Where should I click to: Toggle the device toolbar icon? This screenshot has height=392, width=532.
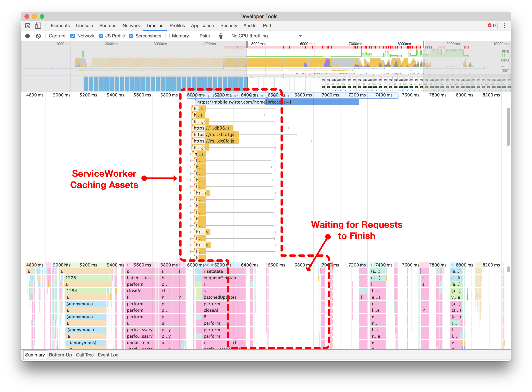38,26
